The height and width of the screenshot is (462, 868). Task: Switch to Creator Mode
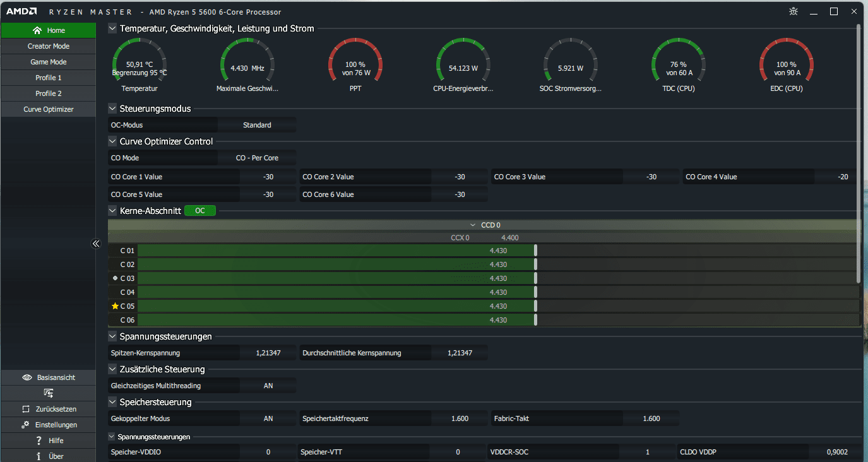tap(49, 46)
